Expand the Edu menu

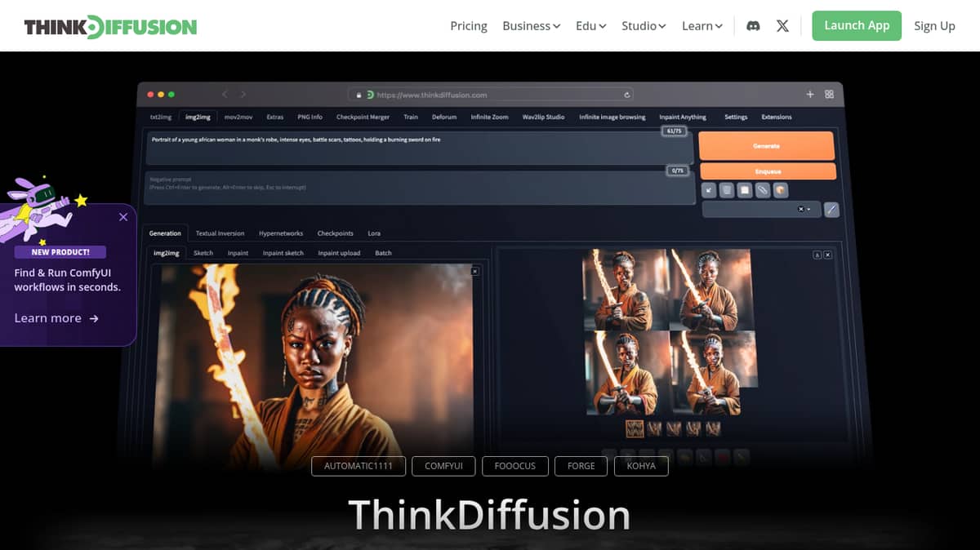click(590, 26)
